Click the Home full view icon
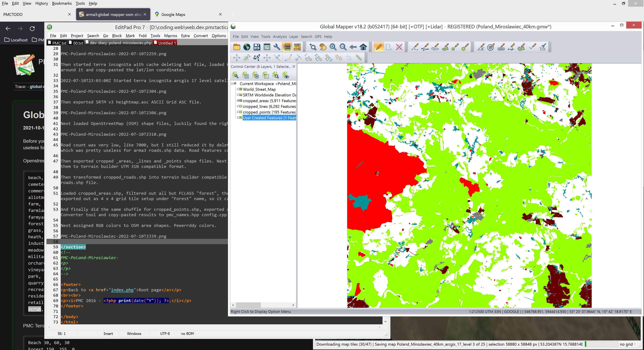This screenshot has width=644, height=350. pos(363,47)
